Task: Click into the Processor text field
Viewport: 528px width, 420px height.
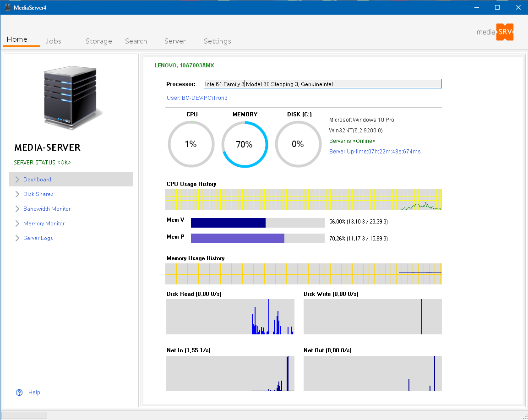Action: [x=322, y=84]
